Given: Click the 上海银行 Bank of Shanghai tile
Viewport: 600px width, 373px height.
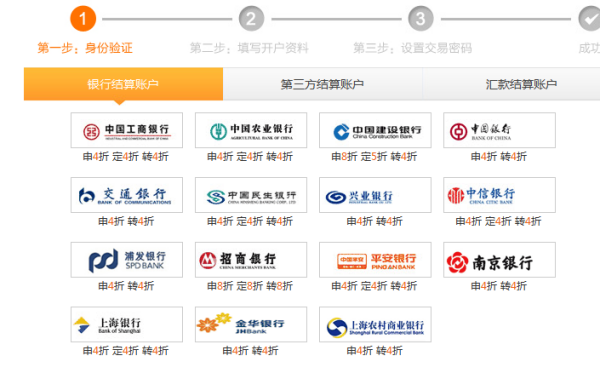Looking at the screenshot, I should click(x=127, y=324).
